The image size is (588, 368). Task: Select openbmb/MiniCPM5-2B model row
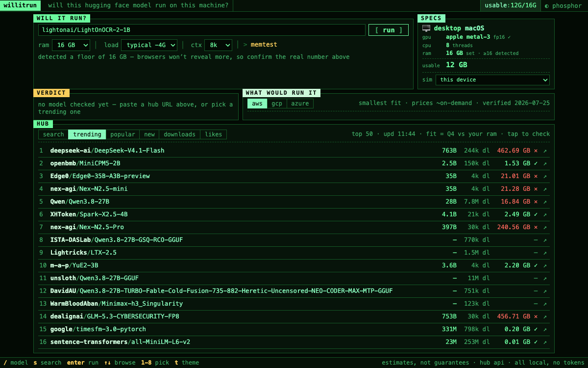tap(294, 163)
